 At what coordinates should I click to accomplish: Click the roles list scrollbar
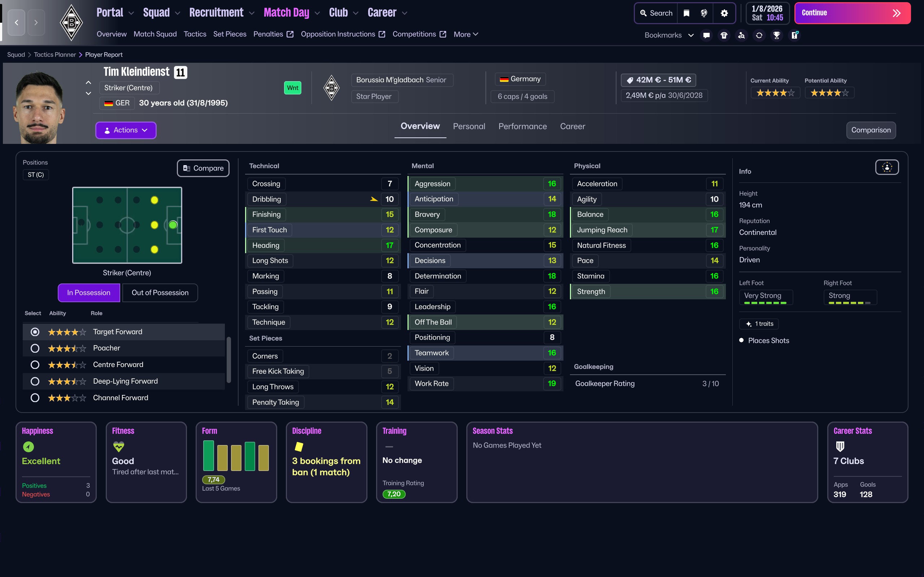coord(229,359)
